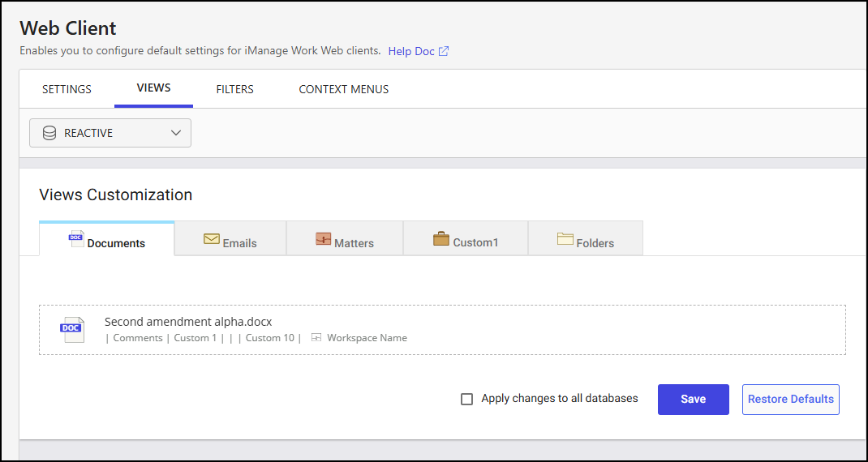This screenshot has height=462, width=868.
Task: Select the Documents customization tab
Action: pyautogui.click(x=107, y=238)
